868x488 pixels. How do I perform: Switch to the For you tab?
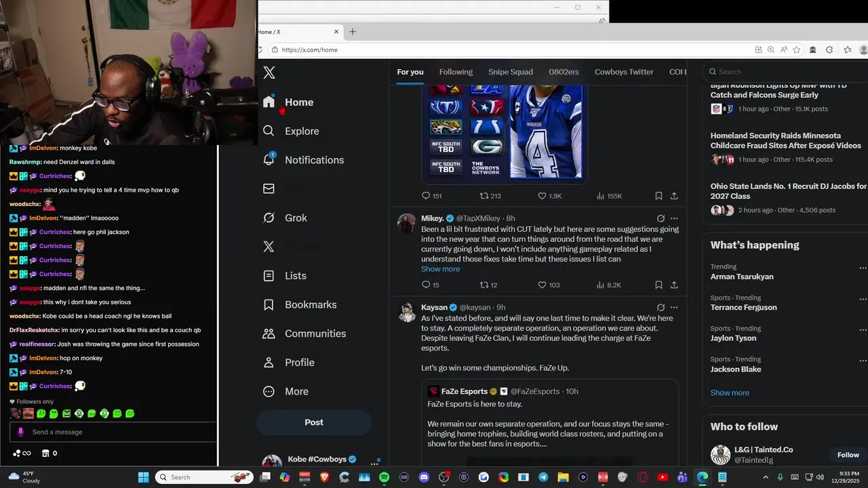(x=410, y=72)
